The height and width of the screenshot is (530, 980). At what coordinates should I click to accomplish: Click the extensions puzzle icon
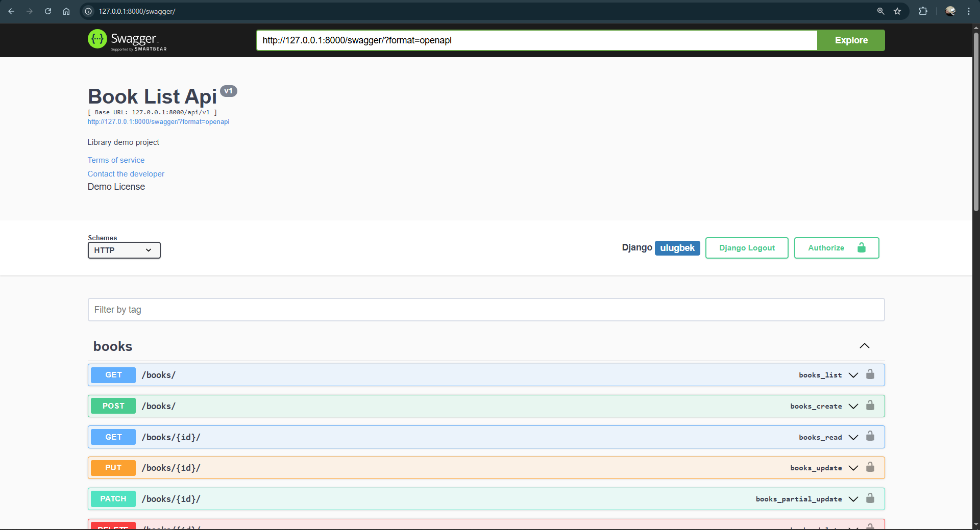pos(923,11)
